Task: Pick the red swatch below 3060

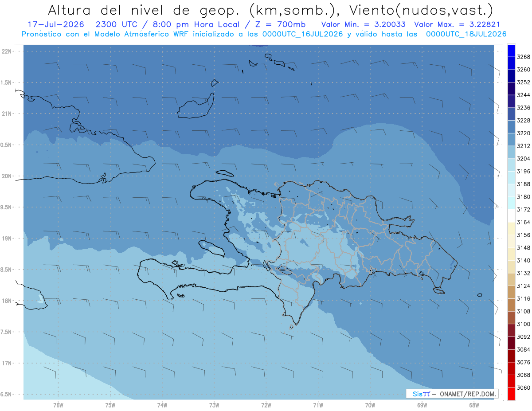Action: click(511, 394)
